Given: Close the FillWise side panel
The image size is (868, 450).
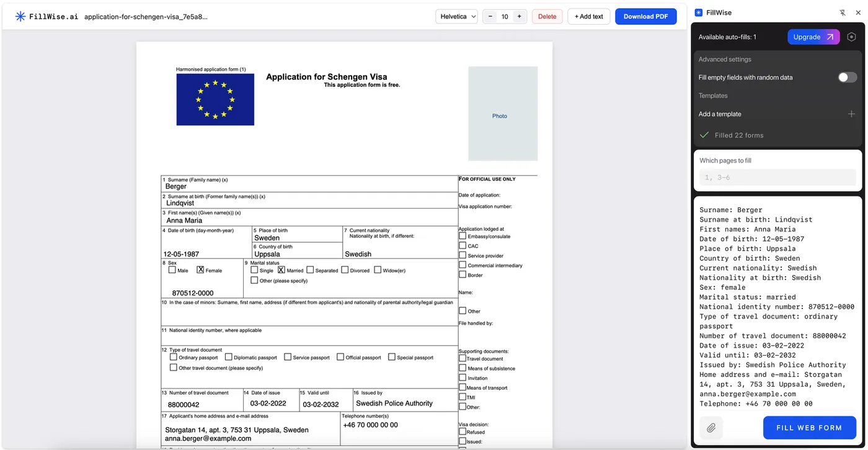Looking at the screenshot, I should click(x=858, y=12).
